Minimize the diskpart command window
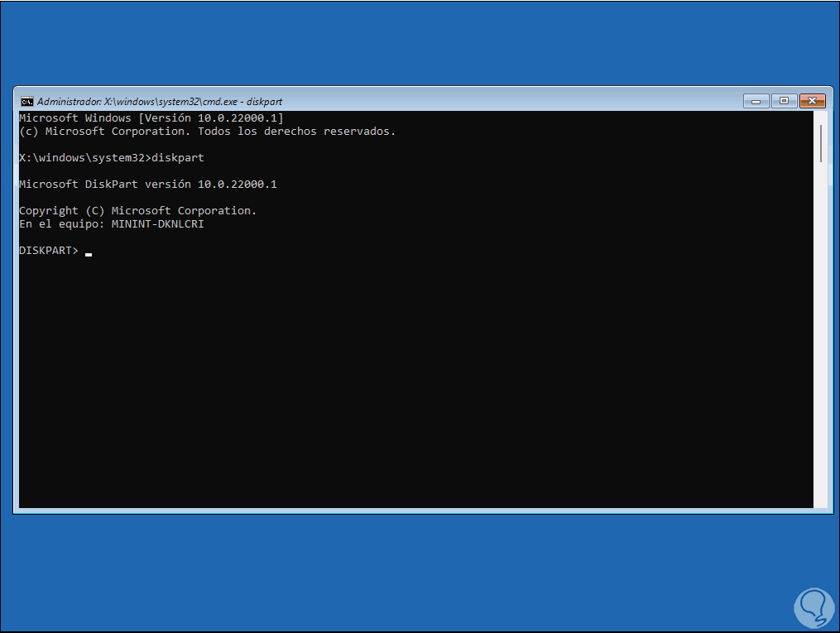 [756, 101]
